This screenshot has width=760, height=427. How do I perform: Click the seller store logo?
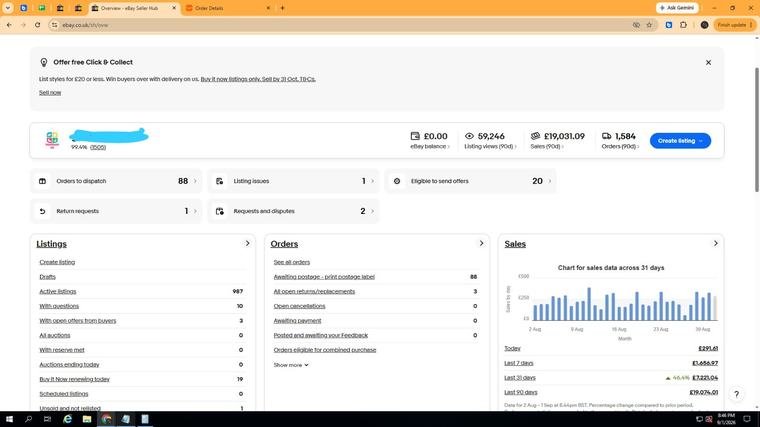(52, 140)
